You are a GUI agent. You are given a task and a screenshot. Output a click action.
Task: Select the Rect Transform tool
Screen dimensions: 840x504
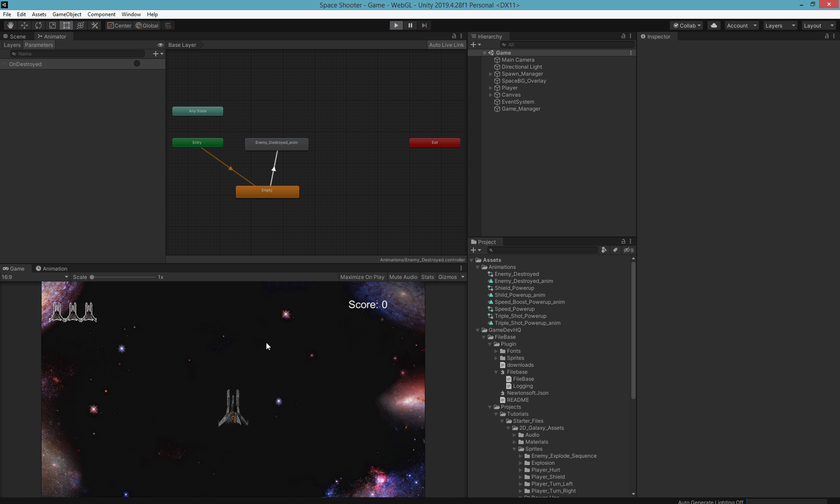tap(66, 25)
